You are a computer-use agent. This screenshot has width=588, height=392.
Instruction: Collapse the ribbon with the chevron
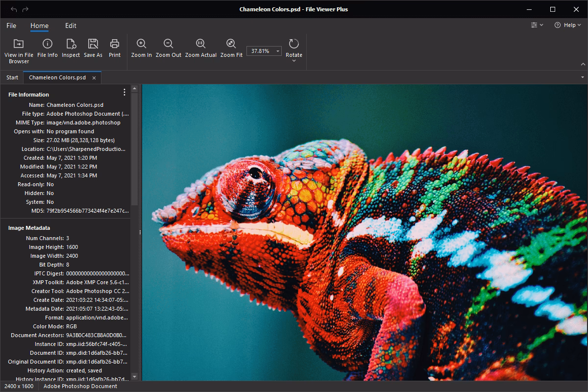(x=583, y=64)
